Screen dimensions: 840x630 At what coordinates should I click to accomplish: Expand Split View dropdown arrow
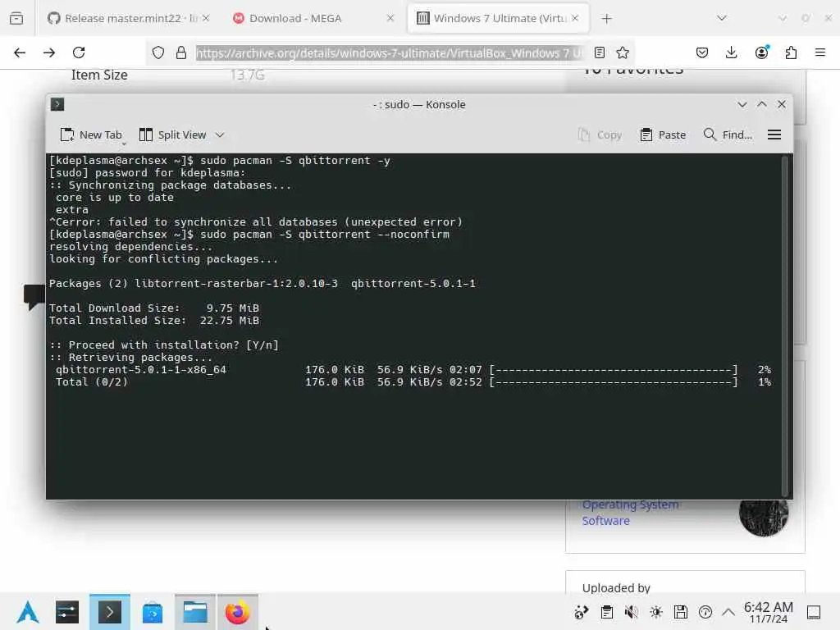(x=220, y=135)
